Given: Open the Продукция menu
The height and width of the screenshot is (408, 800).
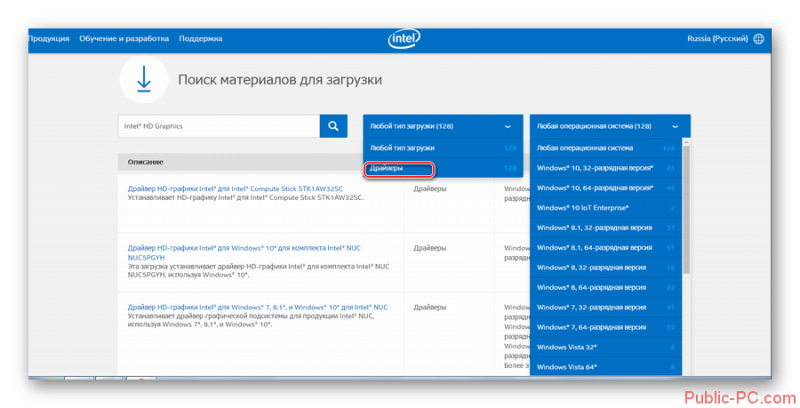Looking at the screenshot, I should 48,39.
